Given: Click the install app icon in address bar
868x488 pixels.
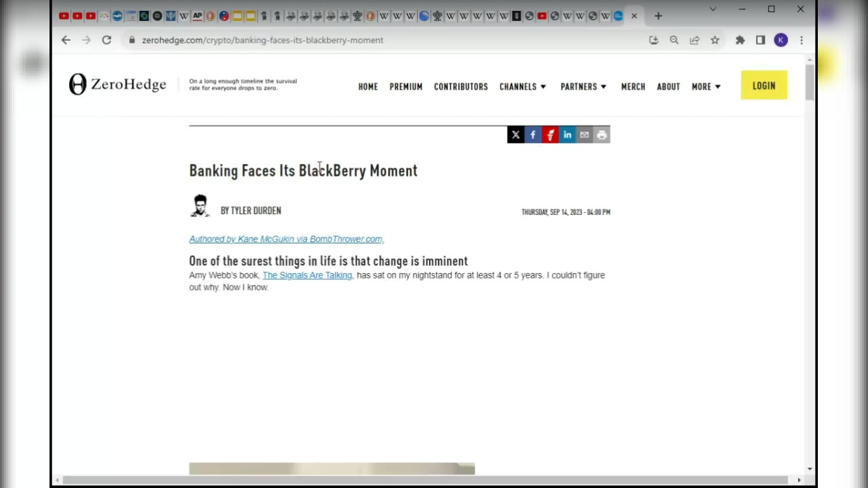Looking at the screenshot, I should click(654, 40).
